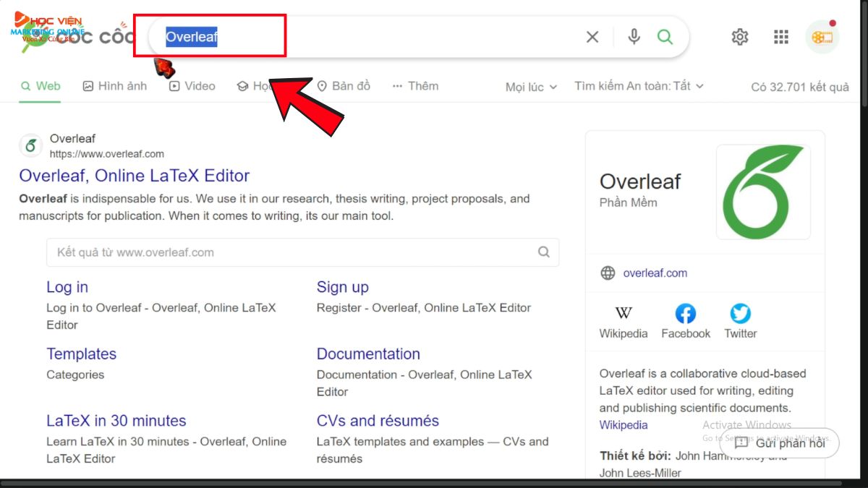Open Overleaf Twitter icon
Viewport: 868px width, 488px height.
tap(740, 314)
